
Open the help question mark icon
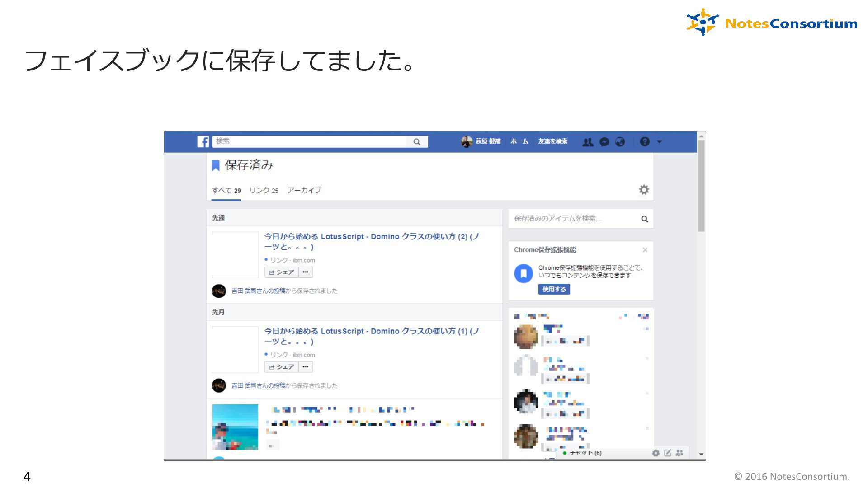click(x=645, y=142)
